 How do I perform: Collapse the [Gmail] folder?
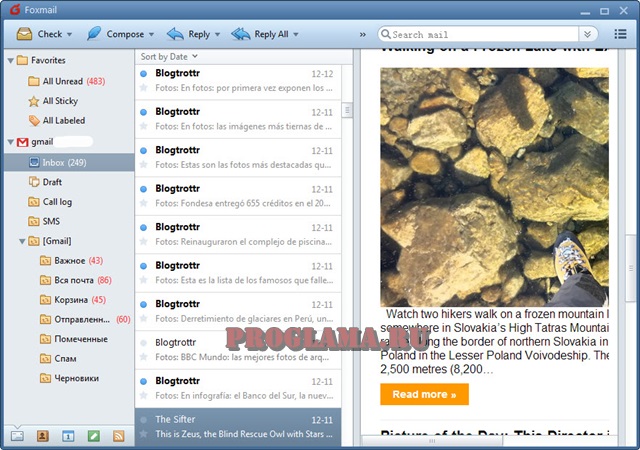tap(22, 241)
